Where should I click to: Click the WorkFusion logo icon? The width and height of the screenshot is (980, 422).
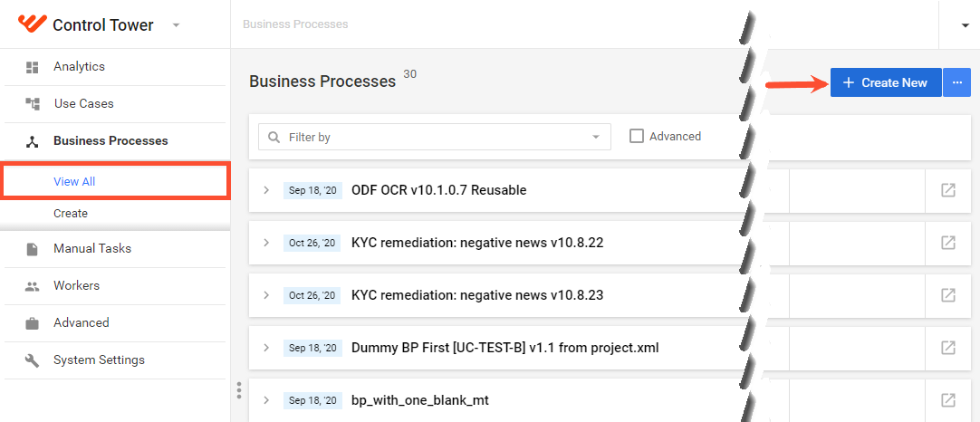pos(32,24)
